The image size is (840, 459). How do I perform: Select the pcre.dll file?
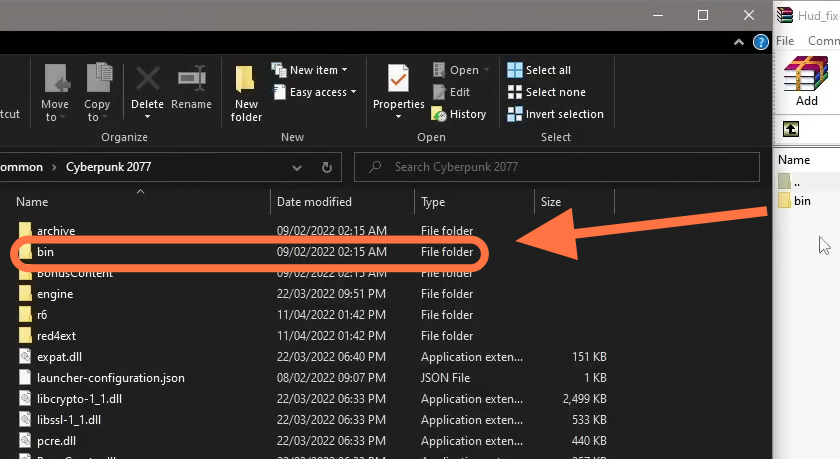tap(56, 441)
